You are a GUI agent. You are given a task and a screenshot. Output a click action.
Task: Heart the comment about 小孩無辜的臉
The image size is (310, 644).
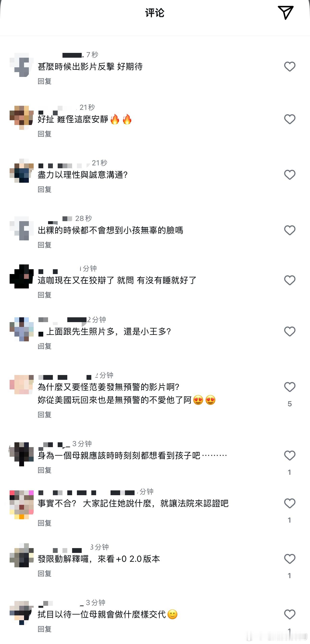point(290,230)
